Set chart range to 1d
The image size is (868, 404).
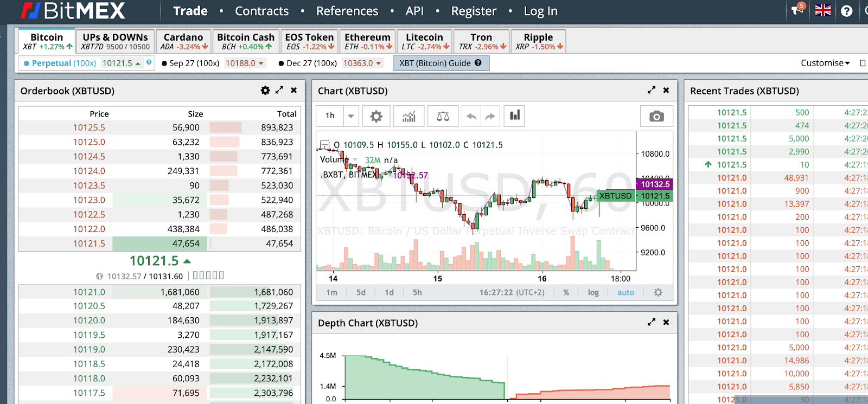(x=390, y=292)
